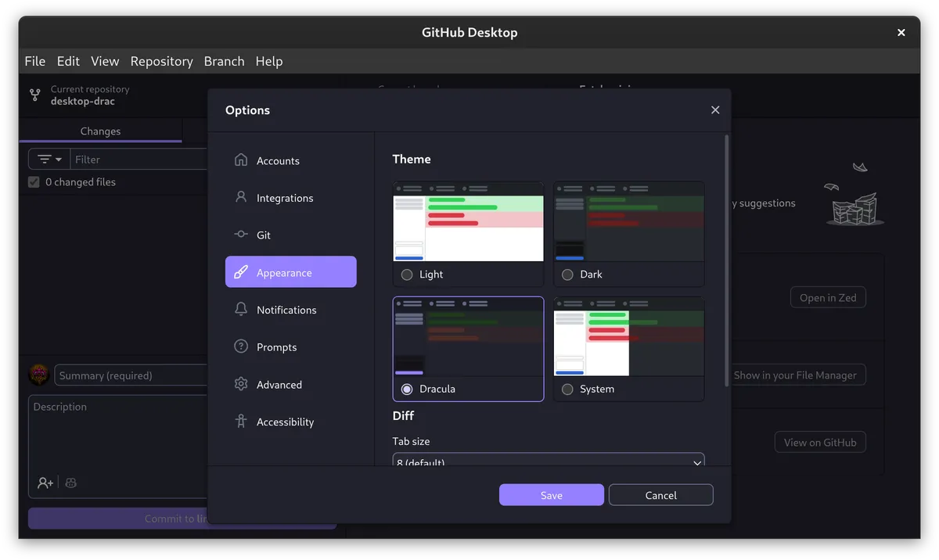Open the Prompts settings section
The height and width of the screenshot is (560, 939).
pyautogui.click(x=275, y=346)
